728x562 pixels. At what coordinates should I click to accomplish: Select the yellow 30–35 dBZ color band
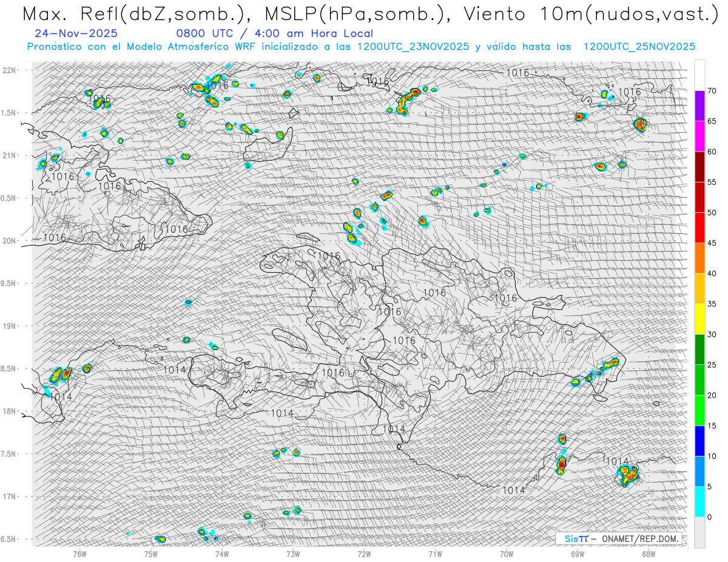(x=699, y=319)
